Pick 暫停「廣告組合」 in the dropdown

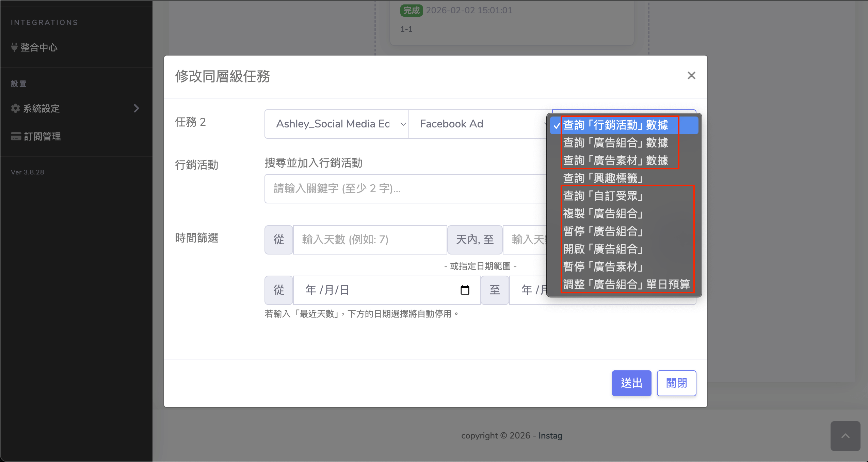[603, 231]
